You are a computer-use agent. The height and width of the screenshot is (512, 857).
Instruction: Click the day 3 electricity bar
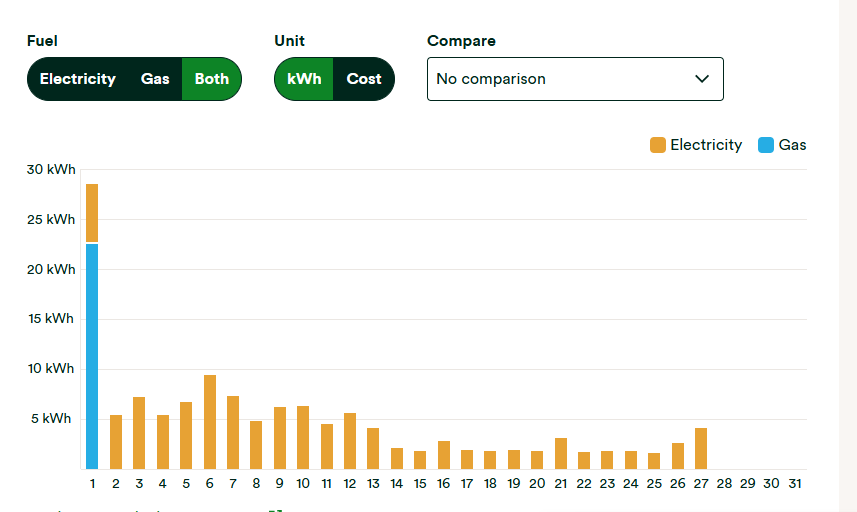(x=139, y=433)
